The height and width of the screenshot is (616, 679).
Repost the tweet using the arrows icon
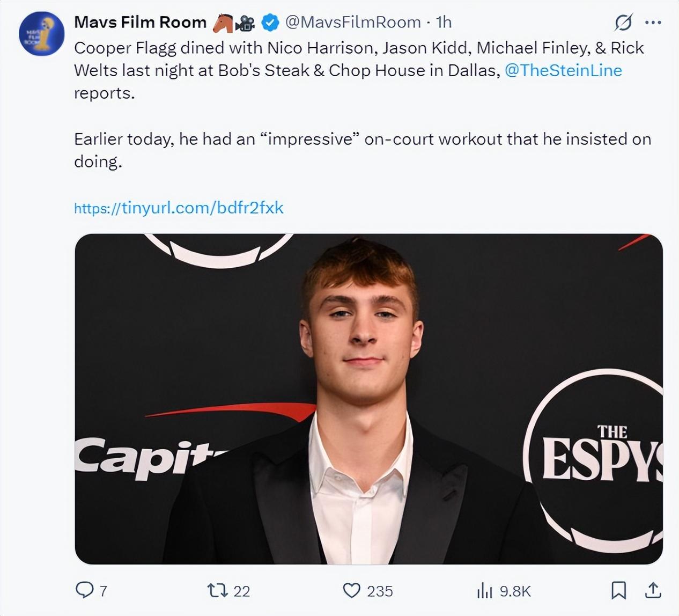217,590
